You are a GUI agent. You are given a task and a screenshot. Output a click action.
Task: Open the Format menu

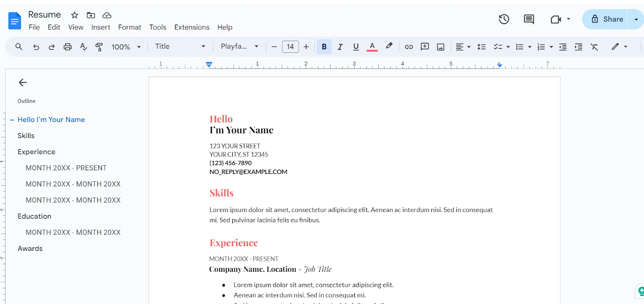click(x=130, y=27)
